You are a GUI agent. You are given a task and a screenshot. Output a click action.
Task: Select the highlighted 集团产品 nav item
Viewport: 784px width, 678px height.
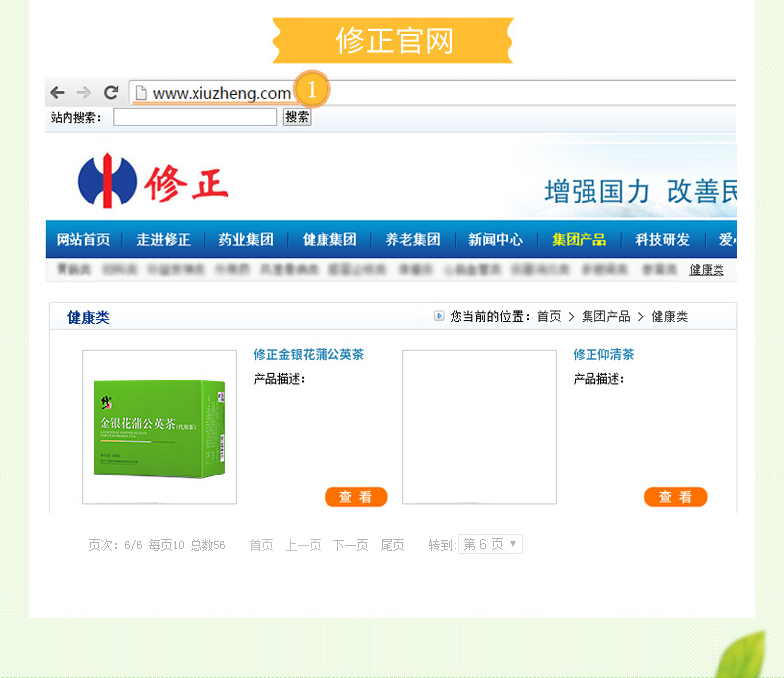[579, 240]
